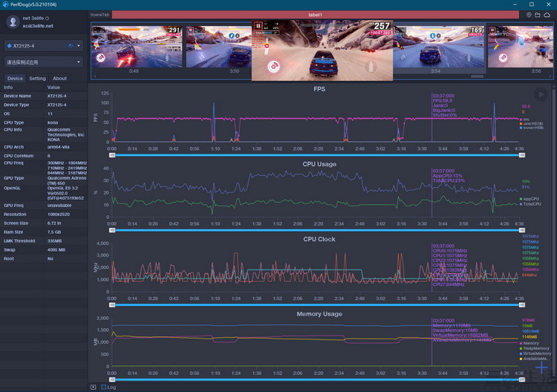Open the folder icon next to the cloud

point(538,14)
